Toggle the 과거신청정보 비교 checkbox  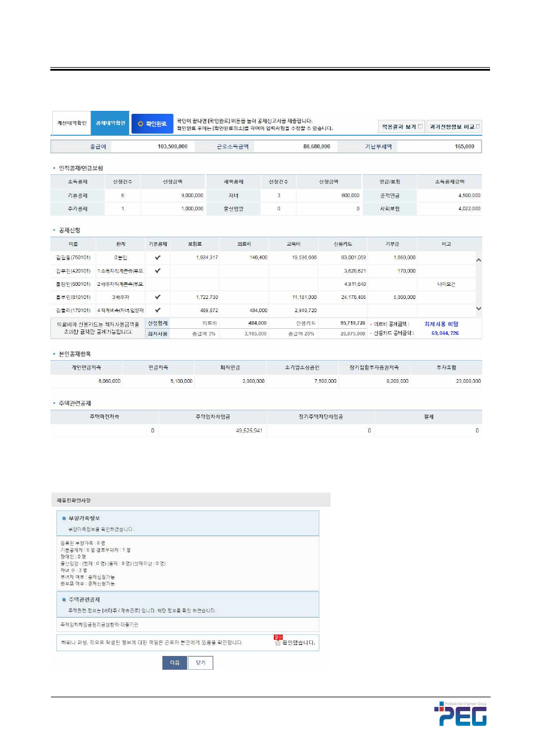click(477, 126)
